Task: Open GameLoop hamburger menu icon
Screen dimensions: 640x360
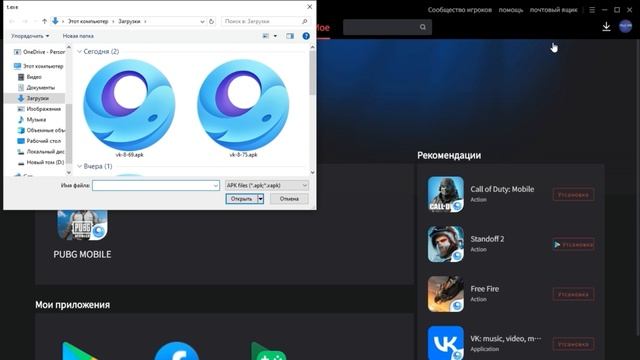Action: (592, 10)
